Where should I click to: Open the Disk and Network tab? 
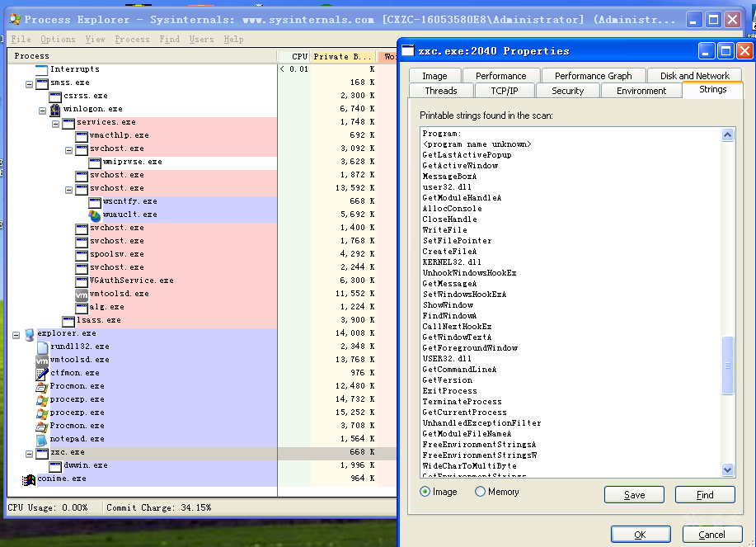694,76
